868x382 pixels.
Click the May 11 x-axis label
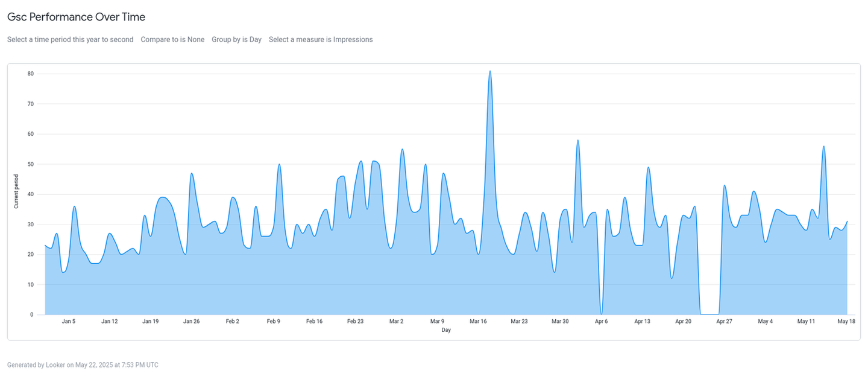(807, 322)
